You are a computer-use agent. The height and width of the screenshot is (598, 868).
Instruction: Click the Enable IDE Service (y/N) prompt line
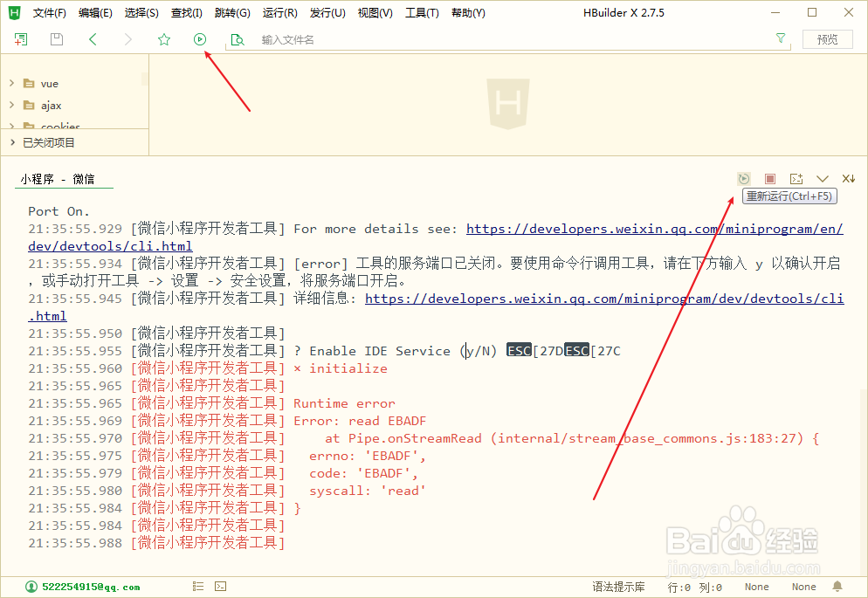point(324,351)
